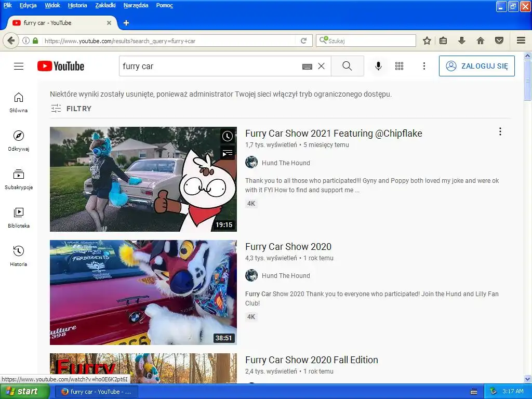
Task: Open Furry Car Show 2020 Fall Edition thumbnail
Action: click(143, 368)
